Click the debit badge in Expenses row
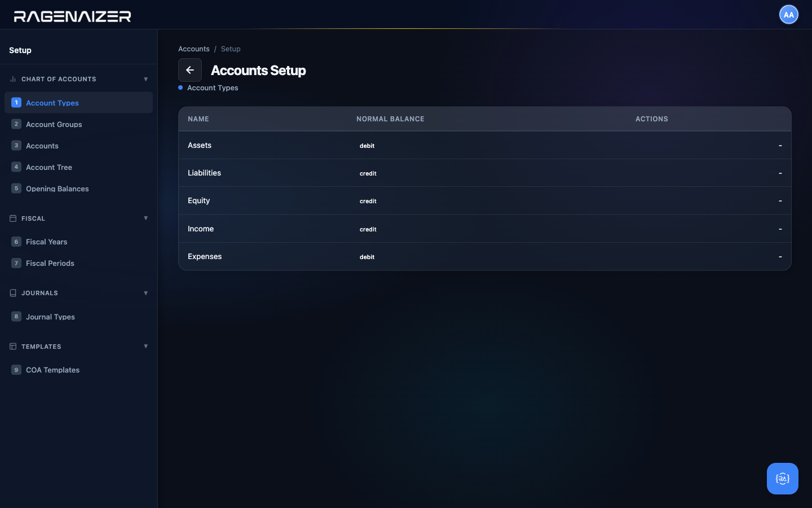 click(x=367, y=257)
